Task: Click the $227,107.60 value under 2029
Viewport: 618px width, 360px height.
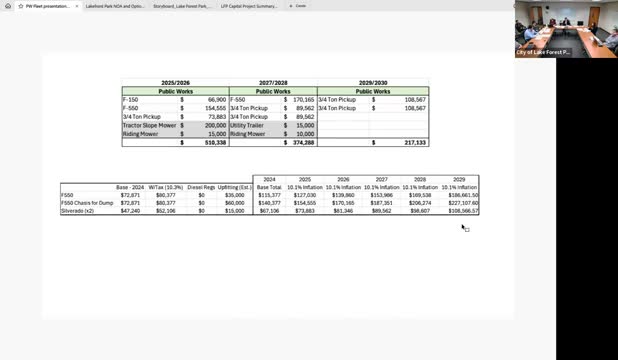Action: (x=463, y=203)
